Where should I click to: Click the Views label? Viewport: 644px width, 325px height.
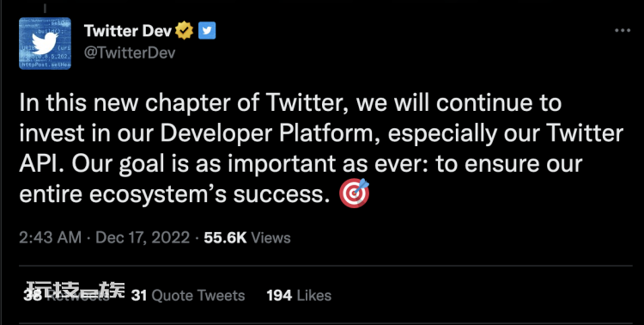(270, 238)
